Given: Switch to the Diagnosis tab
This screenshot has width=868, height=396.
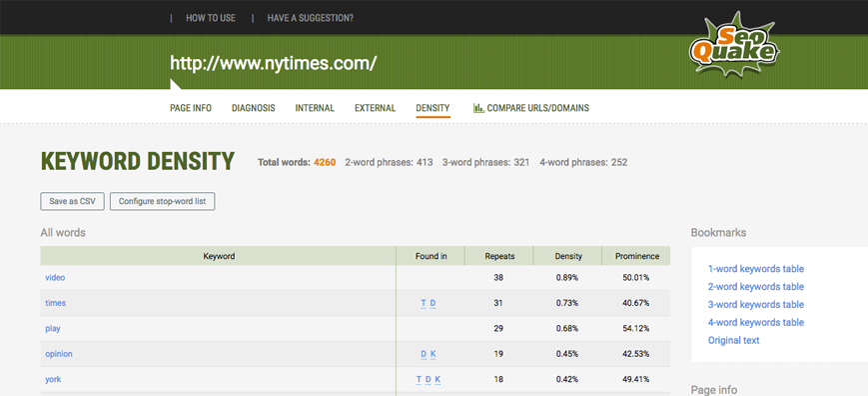Looking at the screenshot, I should pyautogui.click(x=253, y=108).
